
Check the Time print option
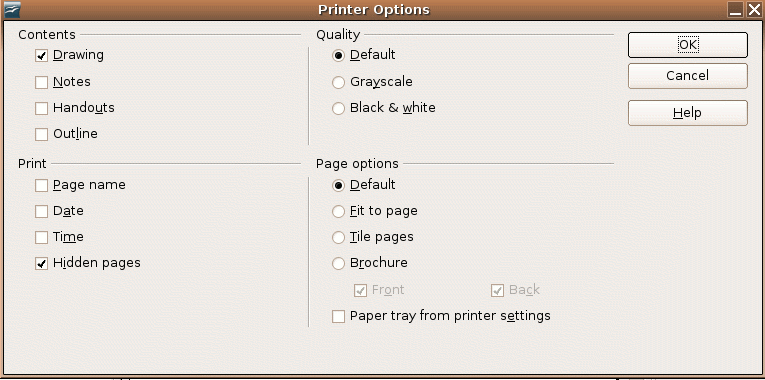[41, 237]
